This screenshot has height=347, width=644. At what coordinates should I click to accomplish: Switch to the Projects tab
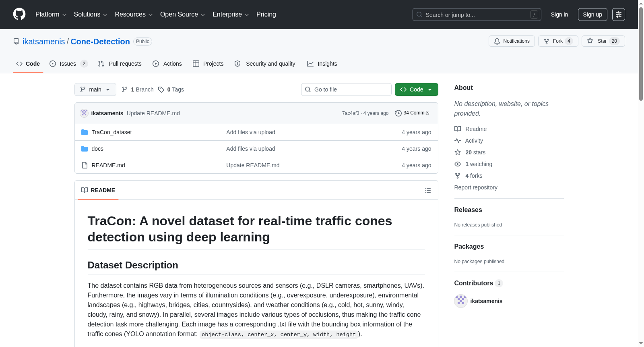tap(208, 64)
